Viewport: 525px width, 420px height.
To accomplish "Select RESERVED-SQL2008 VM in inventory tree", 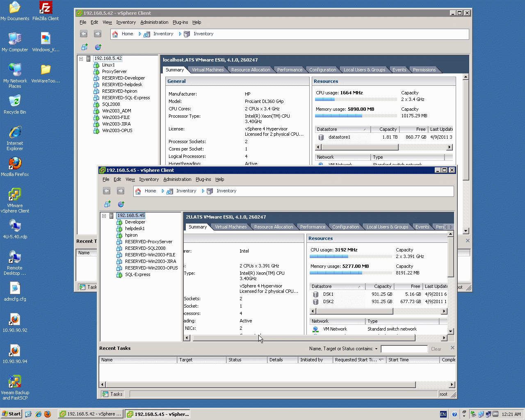I will (x=145, y=249).
